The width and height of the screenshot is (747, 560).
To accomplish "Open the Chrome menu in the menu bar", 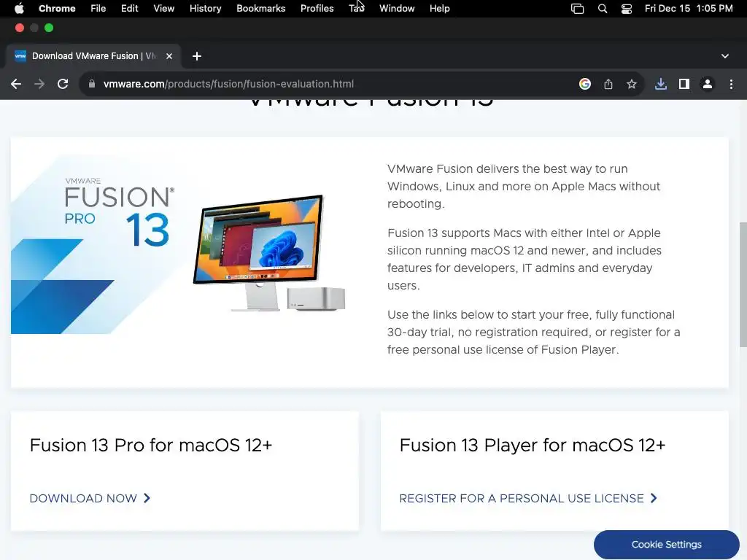I will 57,9.
